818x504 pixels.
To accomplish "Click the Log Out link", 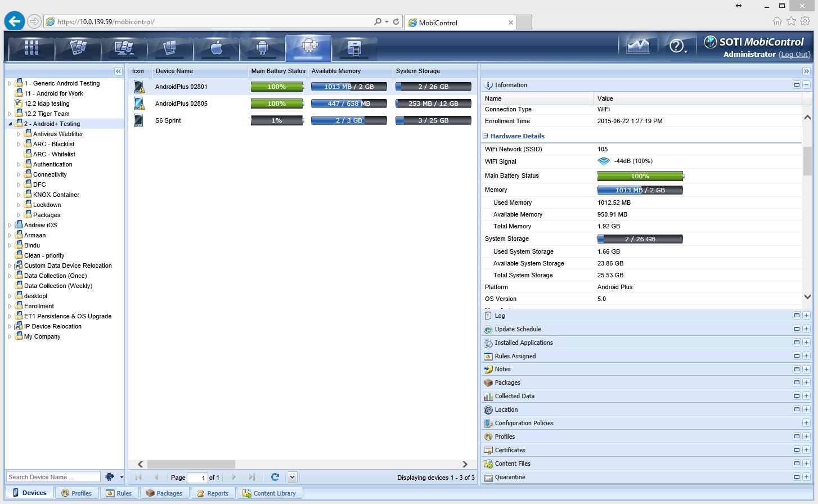I will tap(794, 55).
